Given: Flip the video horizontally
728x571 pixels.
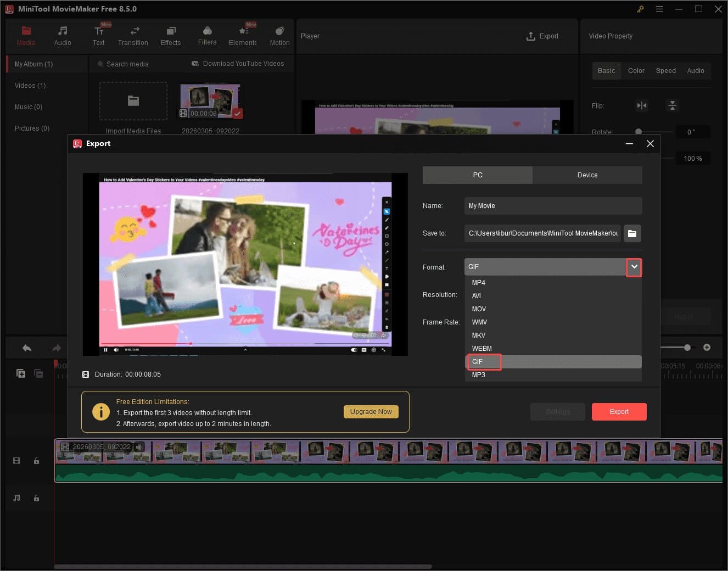Looking at the screenshot, I should pyautogui.click(x=642, y=105).
